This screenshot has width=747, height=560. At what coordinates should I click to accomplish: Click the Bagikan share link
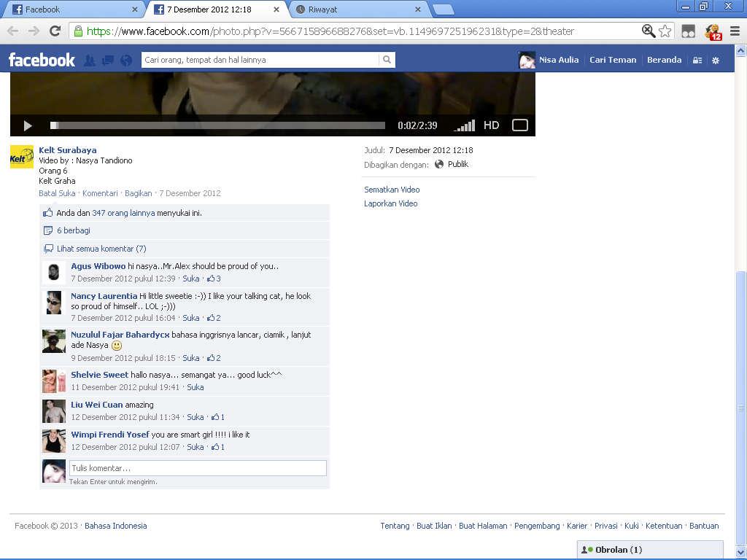[x=138, y=193]
